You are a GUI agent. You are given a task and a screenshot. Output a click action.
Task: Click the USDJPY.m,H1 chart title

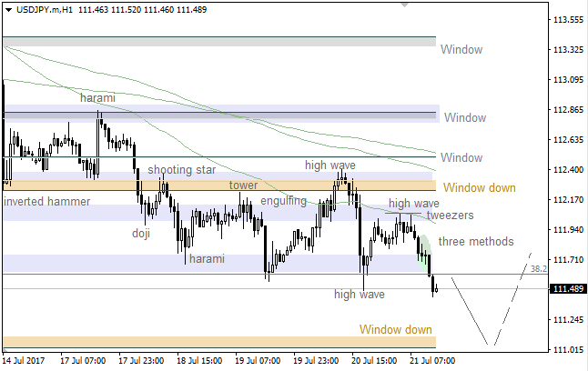click(44, 8)
